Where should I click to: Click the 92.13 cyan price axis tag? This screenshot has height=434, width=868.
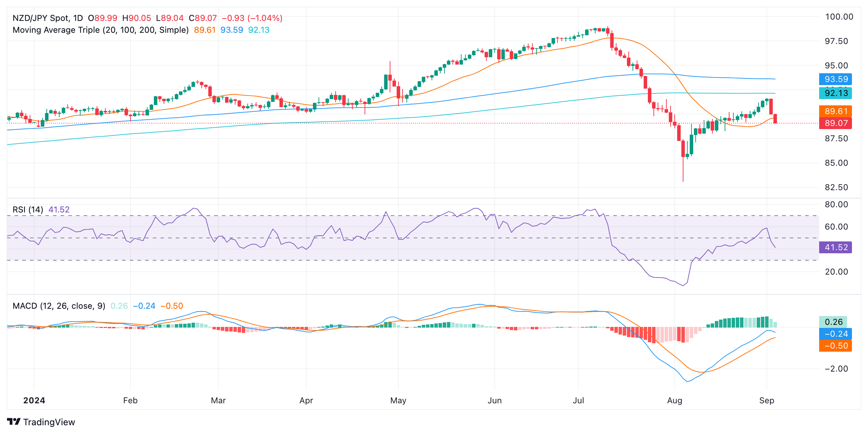[836, 93]
